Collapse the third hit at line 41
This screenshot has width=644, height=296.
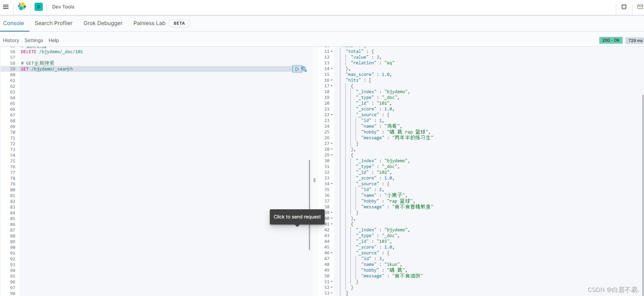332,224
